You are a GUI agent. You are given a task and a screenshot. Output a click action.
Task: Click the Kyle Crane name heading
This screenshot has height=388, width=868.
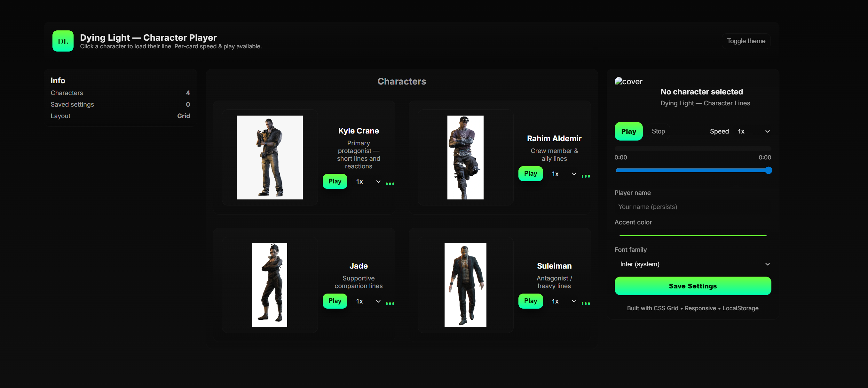tap(359, 131)
